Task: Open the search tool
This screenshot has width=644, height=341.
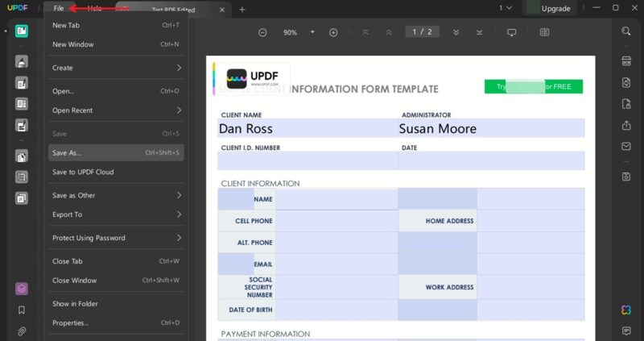Action: click(626, 31)
